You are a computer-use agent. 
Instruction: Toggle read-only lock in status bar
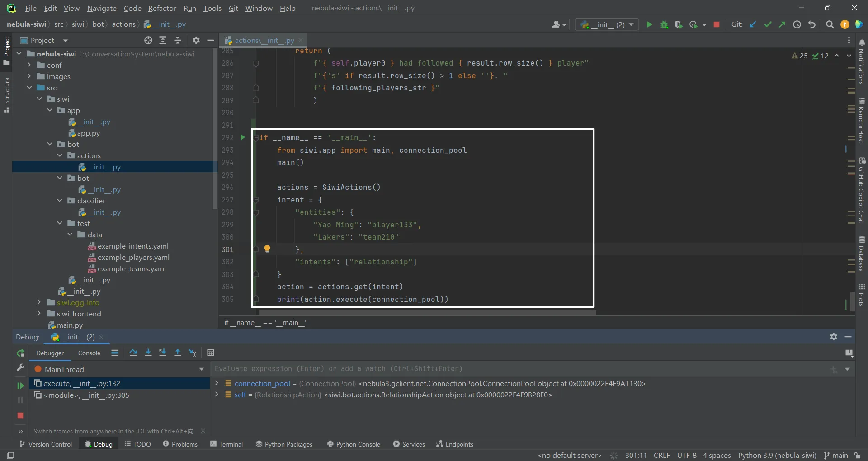857,455
